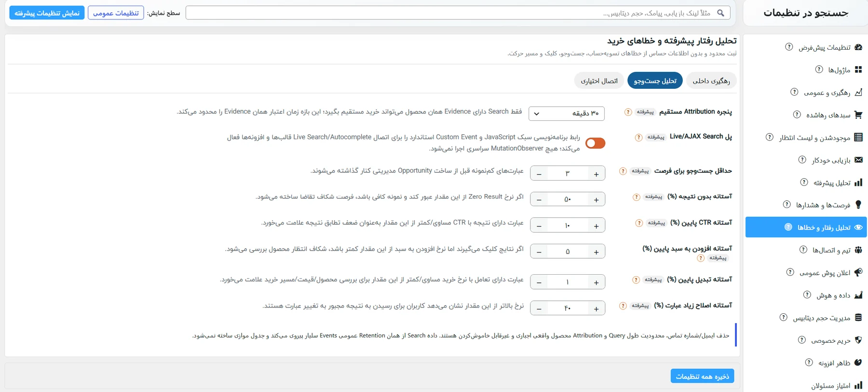The width and height of the screenshot is (868, 392).
Task: Toggle the Live/AJAX Search bridge switch
Action: click(x=595, y=143)
